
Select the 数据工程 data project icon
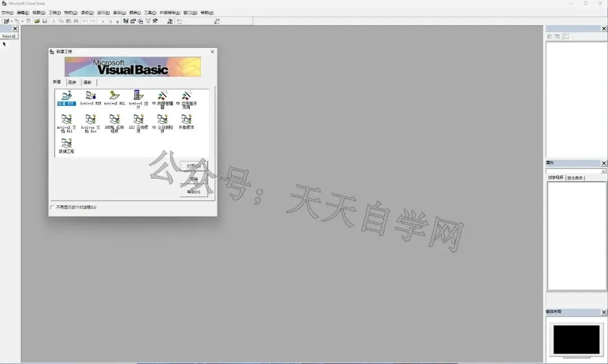coord(66,146)
